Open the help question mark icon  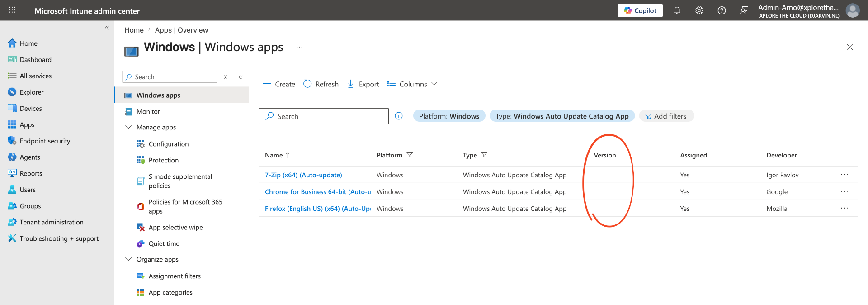(722, 10)
